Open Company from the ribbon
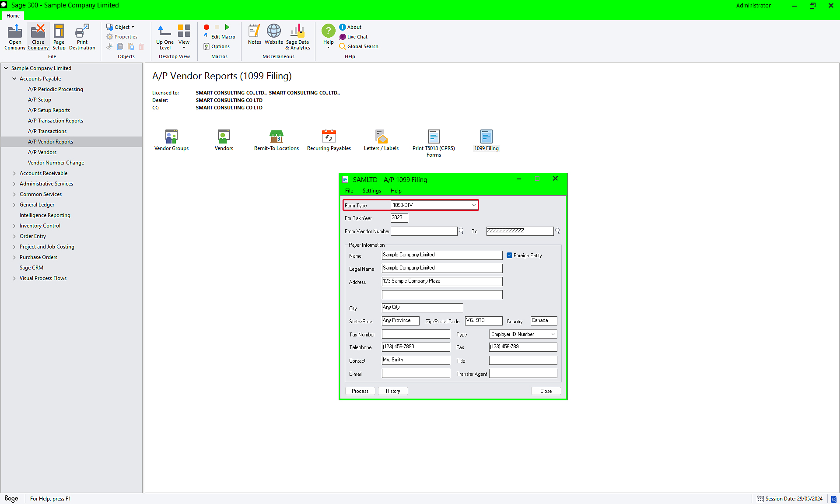Screen dimensions: 840x504 (15, 37)
